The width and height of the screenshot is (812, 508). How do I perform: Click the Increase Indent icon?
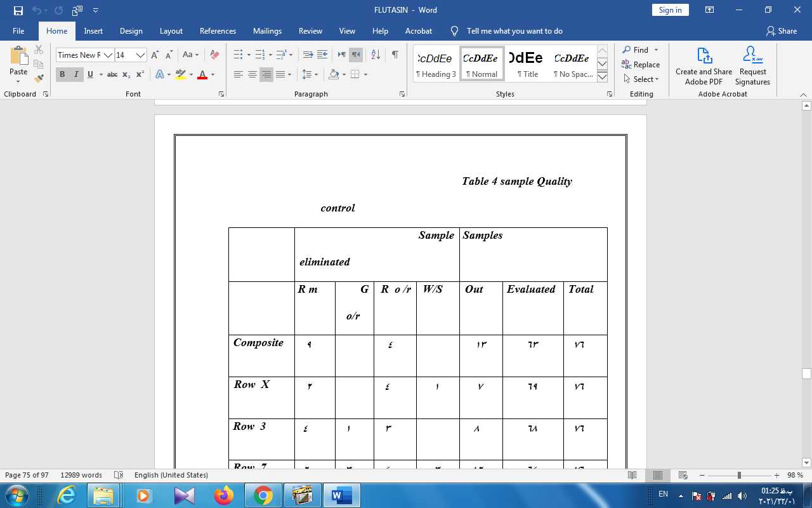[x=322, y=55]
